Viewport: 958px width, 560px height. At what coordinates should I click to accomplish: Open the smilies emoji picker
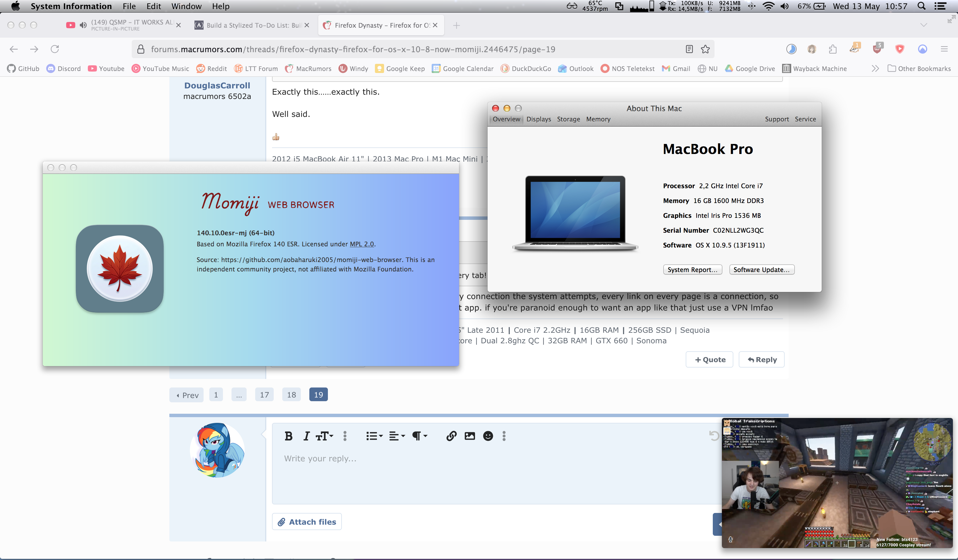488,436
